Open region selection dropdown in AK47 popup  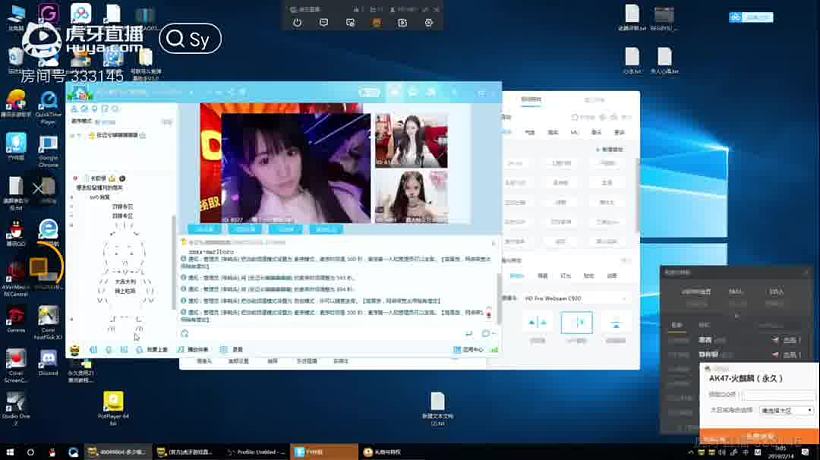790,410
